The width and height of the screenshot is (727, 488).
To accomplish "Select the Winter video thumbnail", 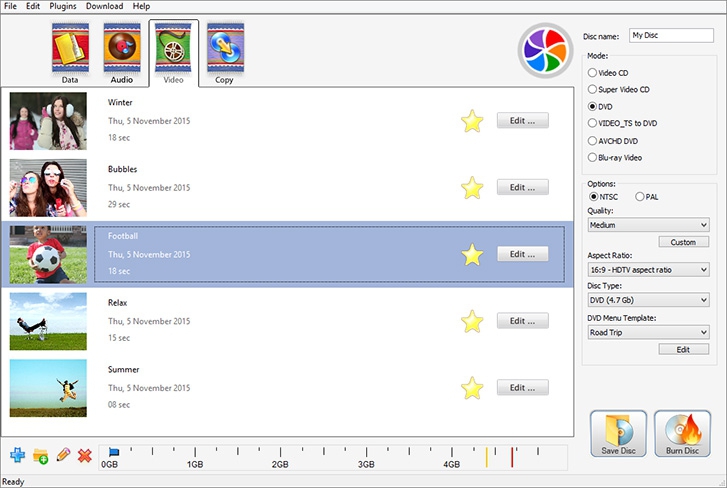I will coord(48,121).
